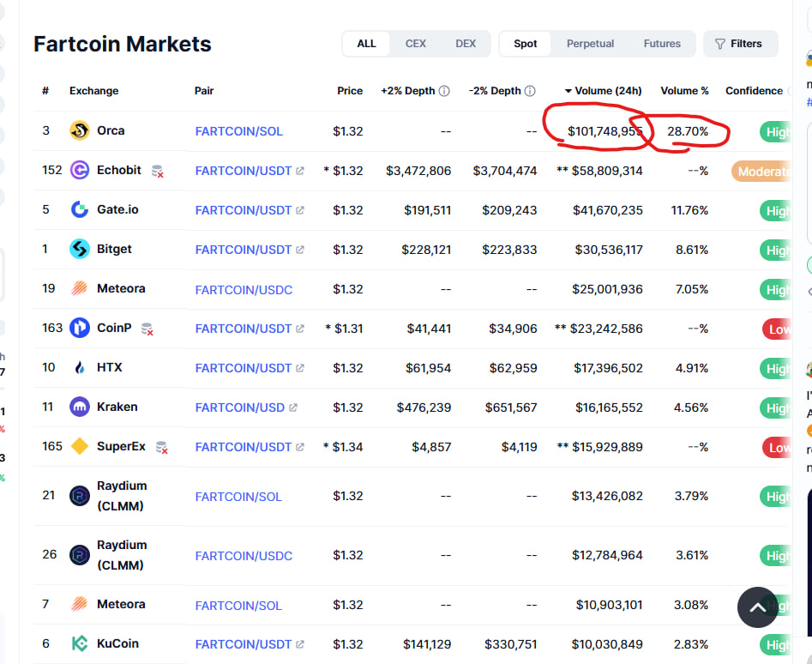Switch to the Futures tab

point(661,43)
